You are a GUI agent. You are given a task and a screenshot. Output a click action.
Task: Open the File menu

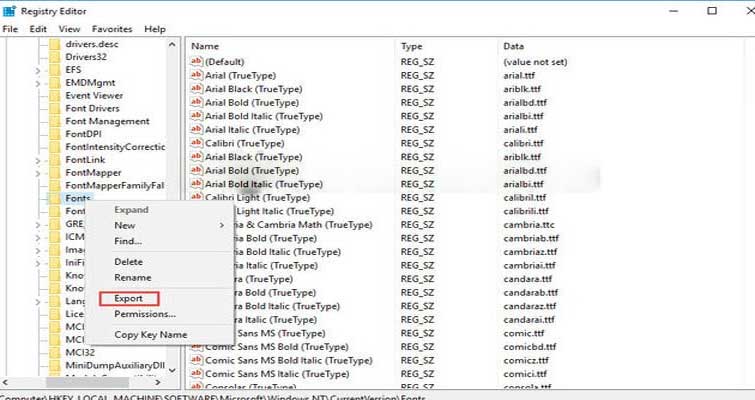(10, 29)
